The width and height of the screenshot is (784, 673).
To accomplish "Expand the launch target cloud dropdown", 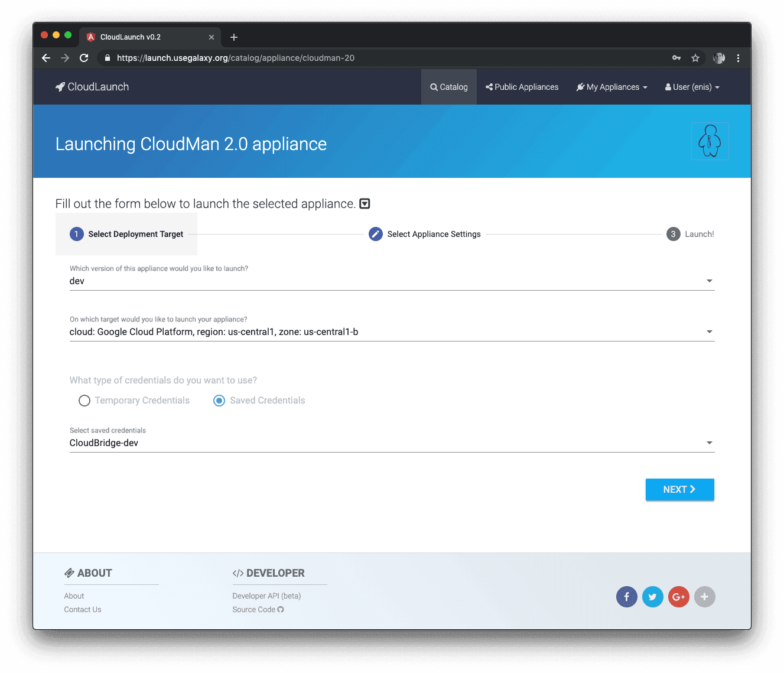I will [x=391, y=332].
